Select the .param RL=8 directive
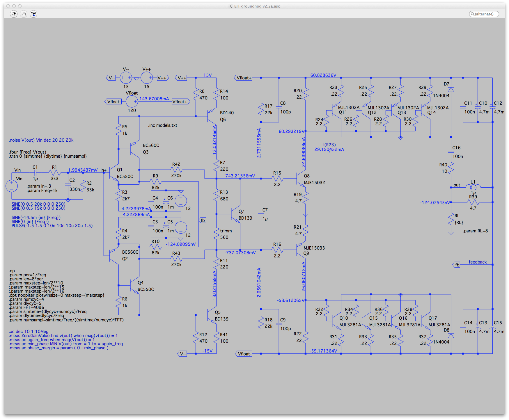Image resolution: width=509 pixels, height=420 pixels. pos(475,231)
